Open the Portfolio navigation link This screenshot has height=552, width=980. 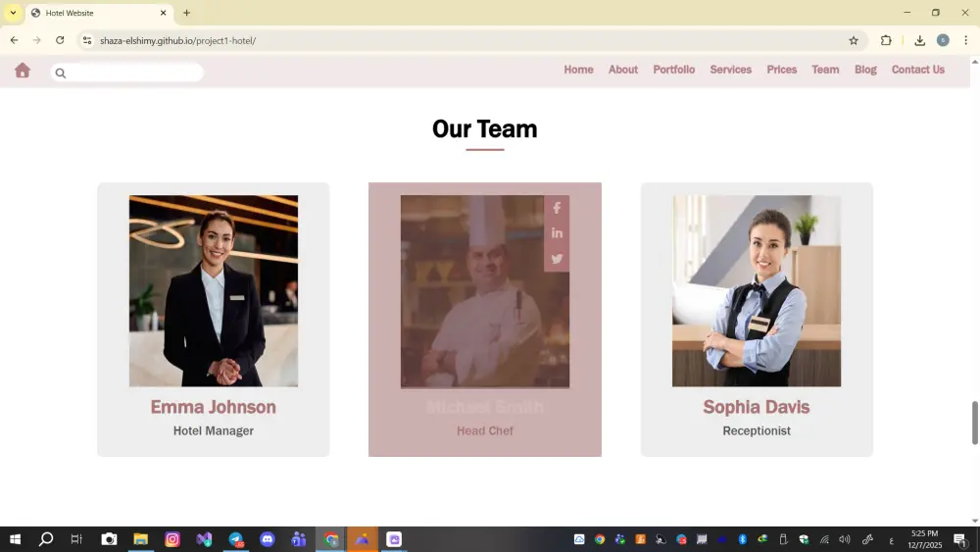click(x=674, y=70)
